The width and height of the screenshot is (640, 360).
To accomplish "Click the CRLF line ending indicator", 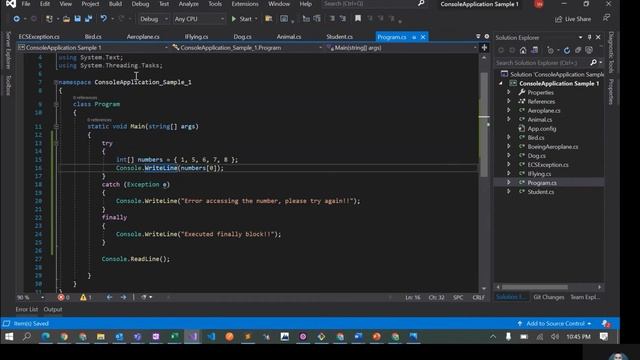I will (478, 298).
